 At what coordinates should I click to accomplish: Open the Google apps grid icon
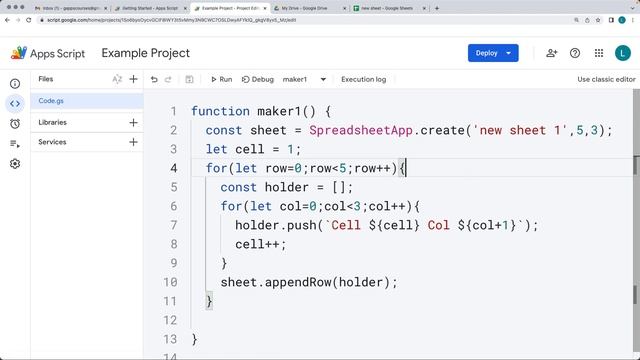coord(599,53)
